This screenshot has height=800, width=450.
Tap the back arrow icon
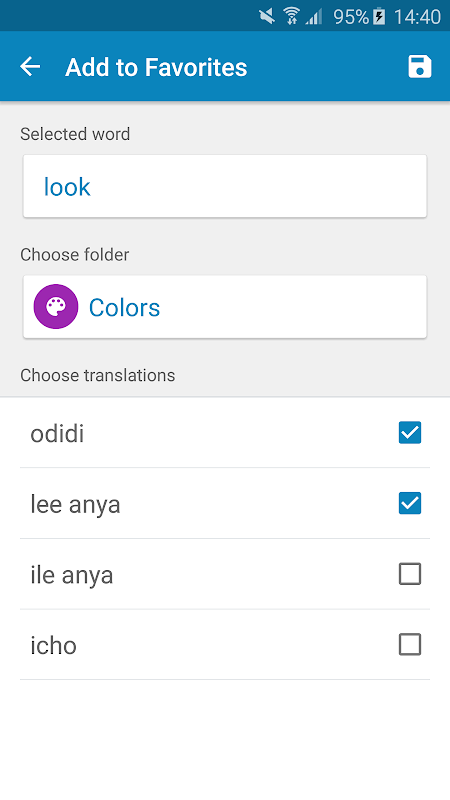click(30, 66)
